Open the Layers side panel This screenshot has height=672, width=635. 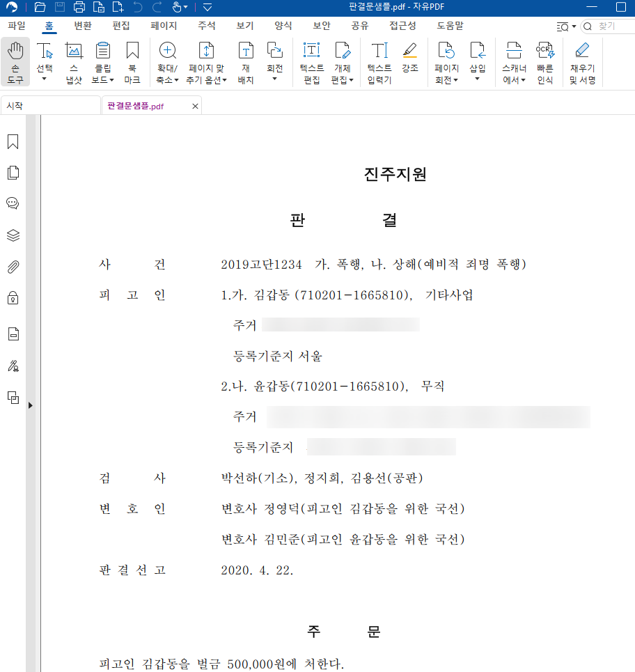click(13, 235)
